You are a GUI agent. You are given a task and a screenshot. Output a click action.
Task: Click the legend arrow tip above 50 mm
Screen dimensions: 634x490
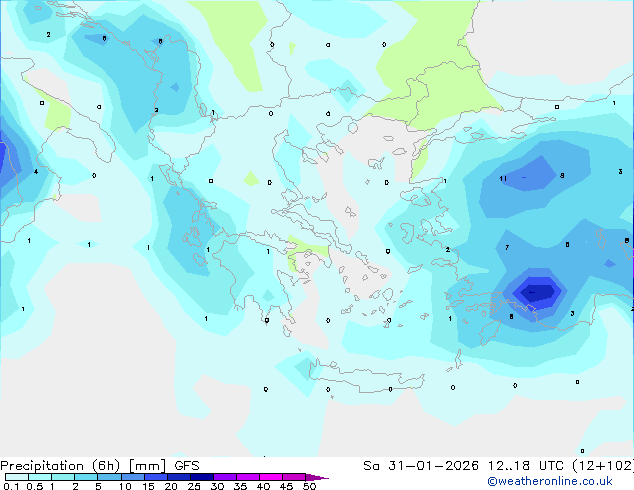point(317,477)
